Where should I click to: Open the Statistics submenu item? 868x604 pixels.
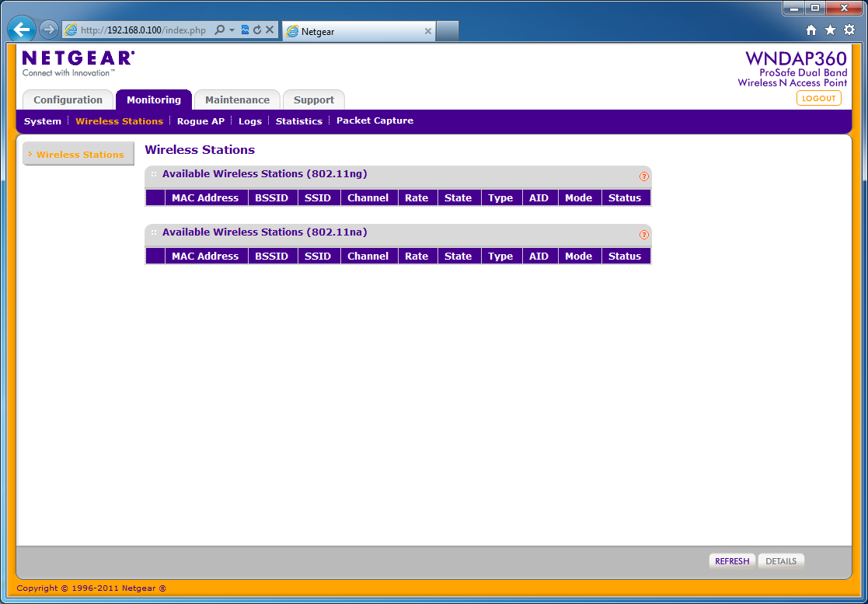299,121
